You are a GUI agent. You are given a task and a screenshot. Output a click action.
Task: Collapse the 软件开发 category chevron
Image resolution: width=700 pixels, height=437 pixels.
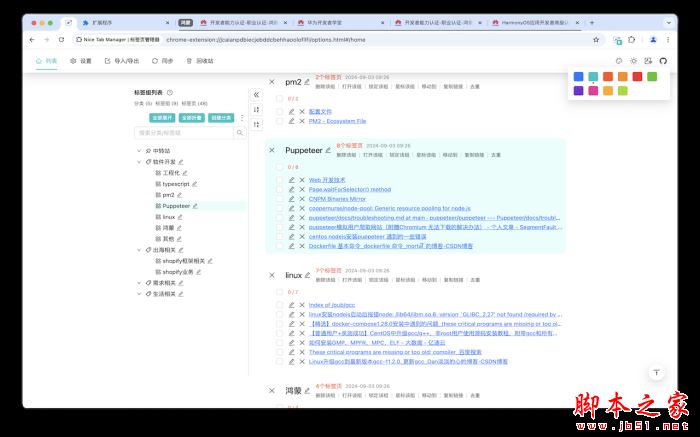139,162
